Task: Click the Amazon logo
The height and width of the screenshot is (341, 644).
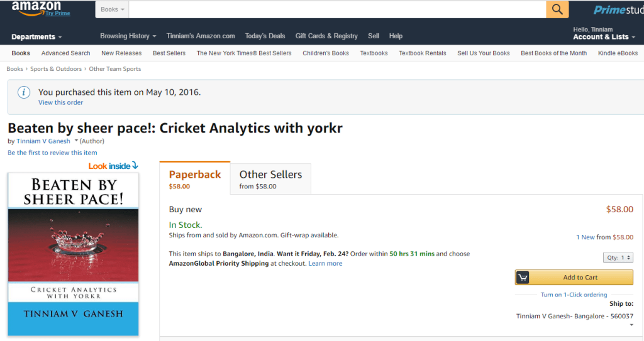Action: point(36,8)
